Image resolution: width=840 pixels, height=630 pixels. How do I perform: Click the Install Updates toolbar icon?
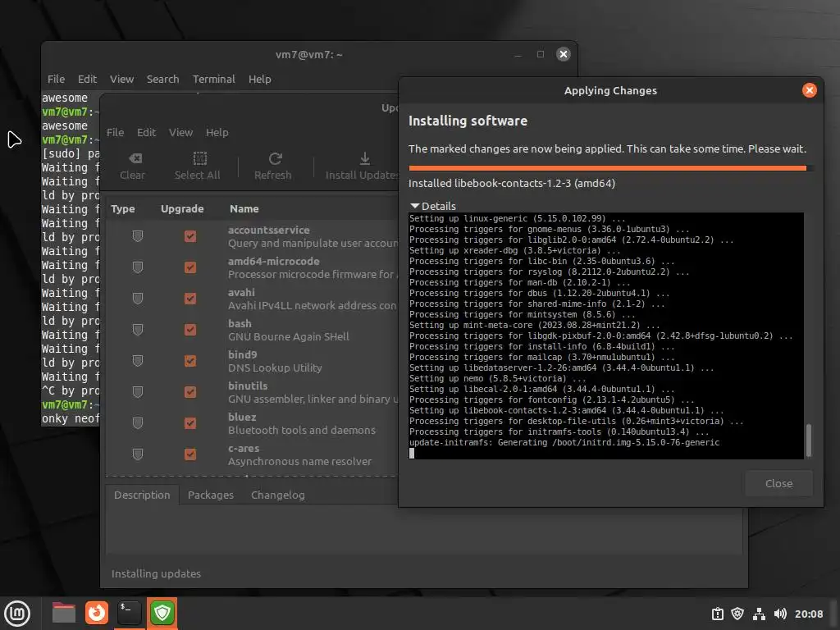click(365, 158)
